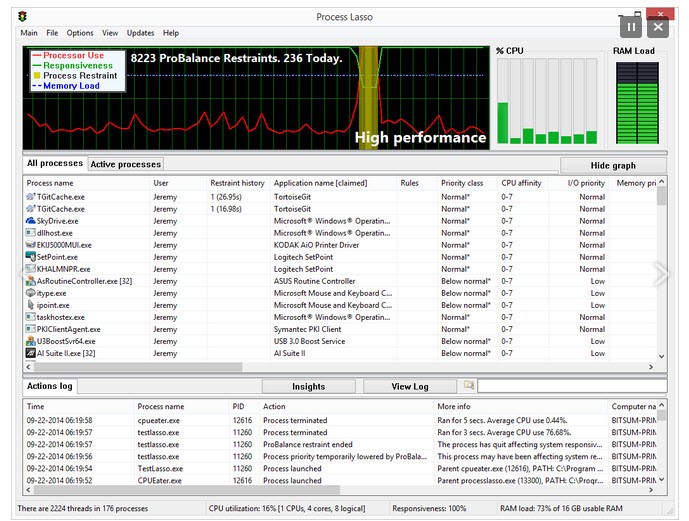Select the USB 3.0 Boost Service row

(341, 341)
